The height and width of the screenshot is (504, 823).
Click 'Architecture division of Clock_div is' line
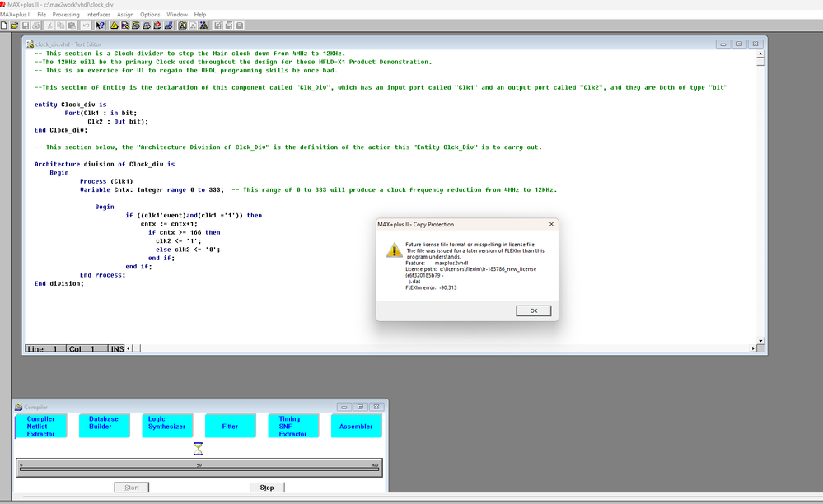click(x=105, y=164)
